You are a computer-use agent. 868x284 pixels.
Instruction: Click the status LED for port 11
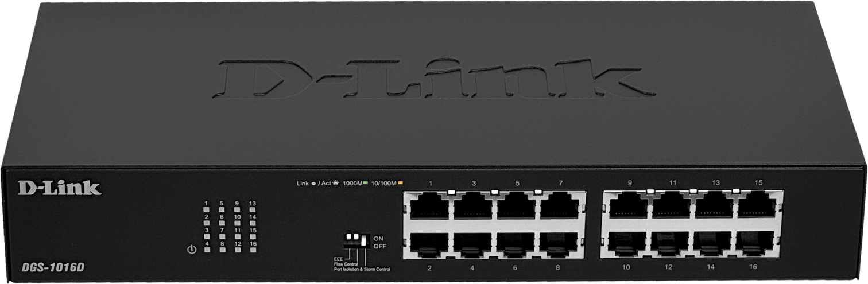237,236
